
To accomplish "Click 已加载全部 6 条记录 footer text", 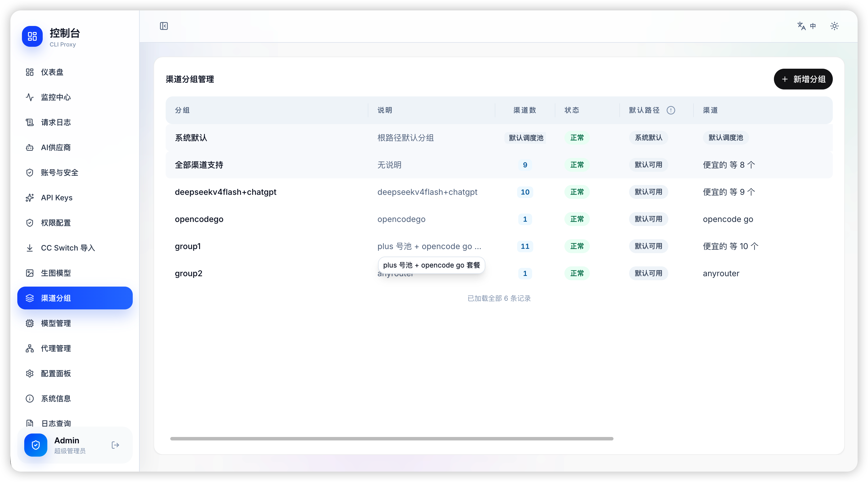I will pos(499,298).
